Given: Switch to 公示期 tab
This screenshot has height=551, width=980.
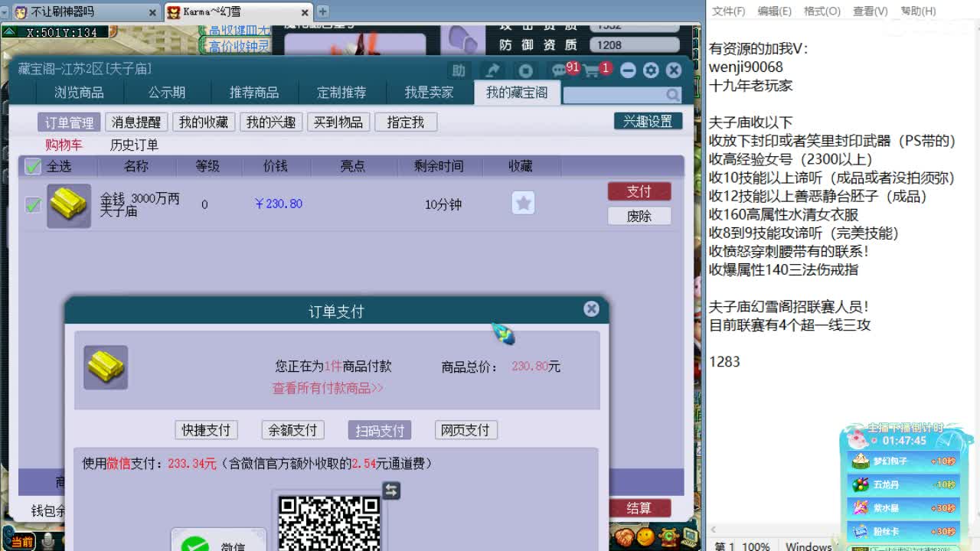Looking at the screenshot, I should point(167,93).
